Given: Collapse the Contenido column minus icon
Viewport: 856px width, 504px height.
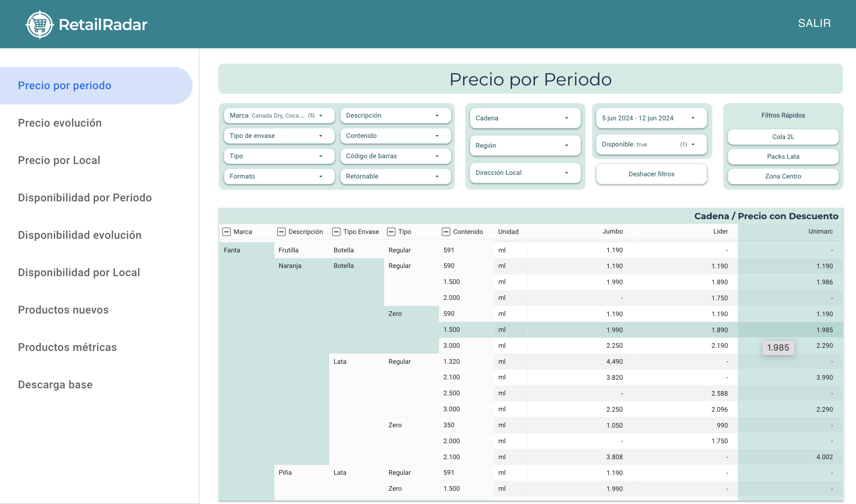Looking at the screenshot, I should pos(446,232).
